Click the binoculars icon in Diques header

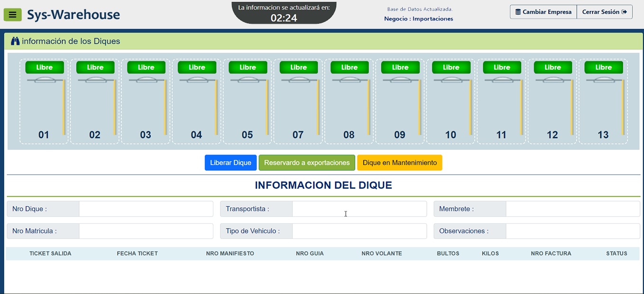[x=15, y=41]
